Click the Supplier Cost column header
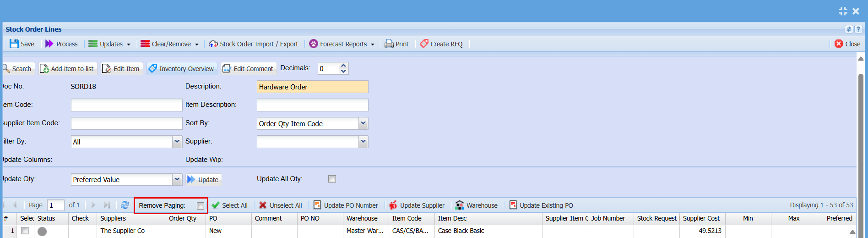Screen dimensions: 868x238 coord(702,218)
